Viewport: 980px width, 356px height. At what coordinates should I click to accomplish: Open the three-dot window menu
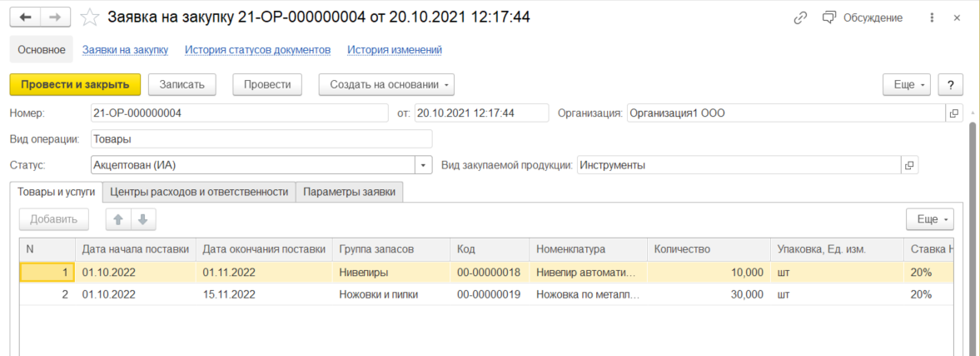[x=932, y=18]
